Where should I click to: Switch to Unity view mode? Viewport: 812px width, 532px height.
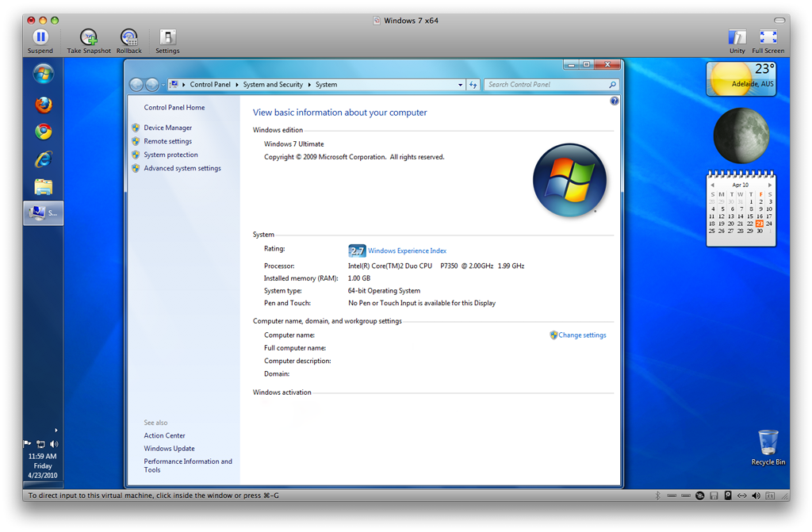pyautogui.click(x=737, y=41)
